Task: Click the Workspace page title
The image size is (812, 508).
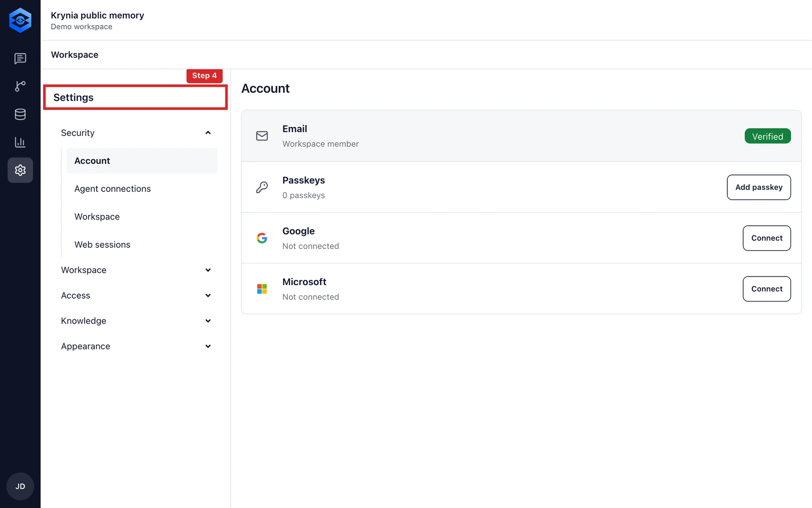Action: point(75,55)
